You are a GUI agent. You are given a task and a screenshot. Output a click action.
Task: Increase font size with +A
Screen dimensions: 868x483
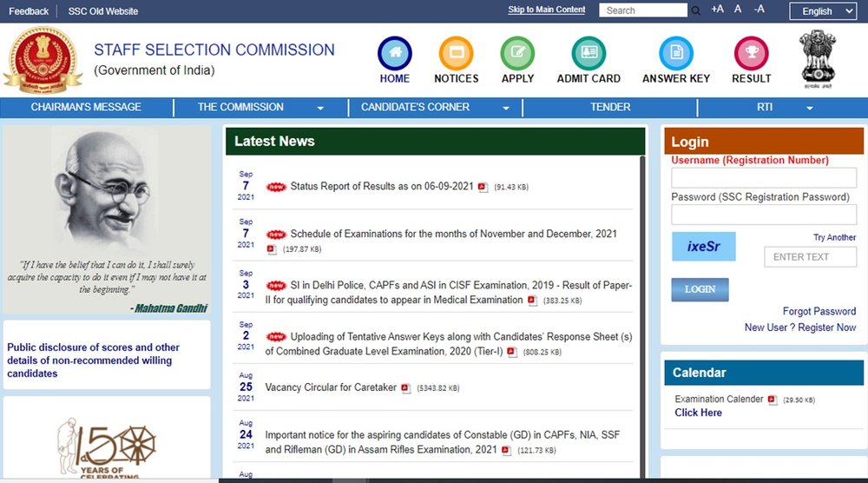pyautogui.click(x=718, y=9)
